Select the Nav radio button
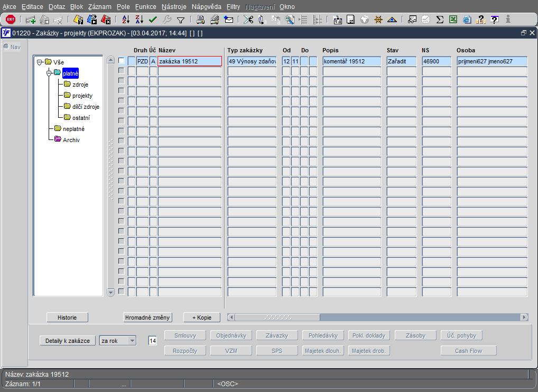538x392 pixels. [x=6, y=46]
